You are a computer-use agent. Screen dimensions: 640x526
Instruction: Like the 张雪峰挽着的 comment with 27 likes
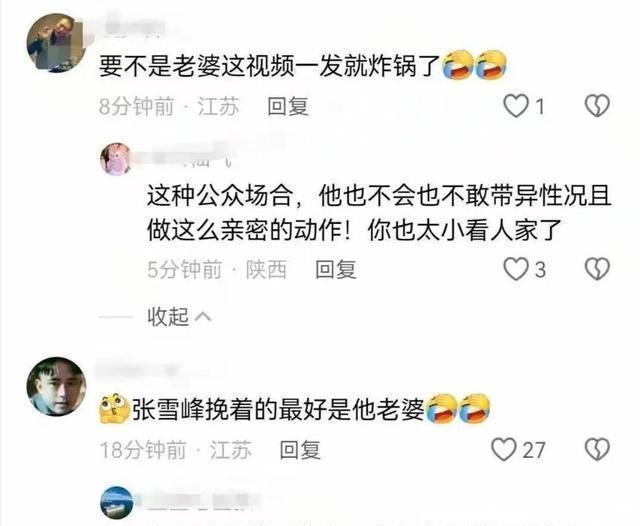click(x=504, y=449)
